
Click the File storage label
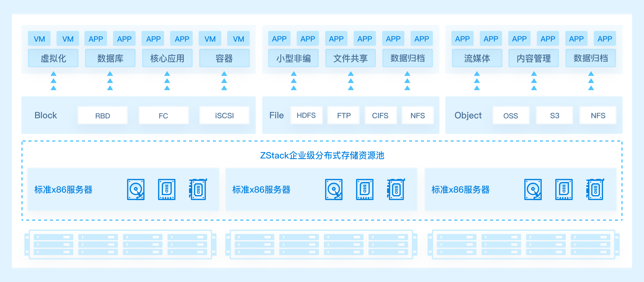coord(277,115)
